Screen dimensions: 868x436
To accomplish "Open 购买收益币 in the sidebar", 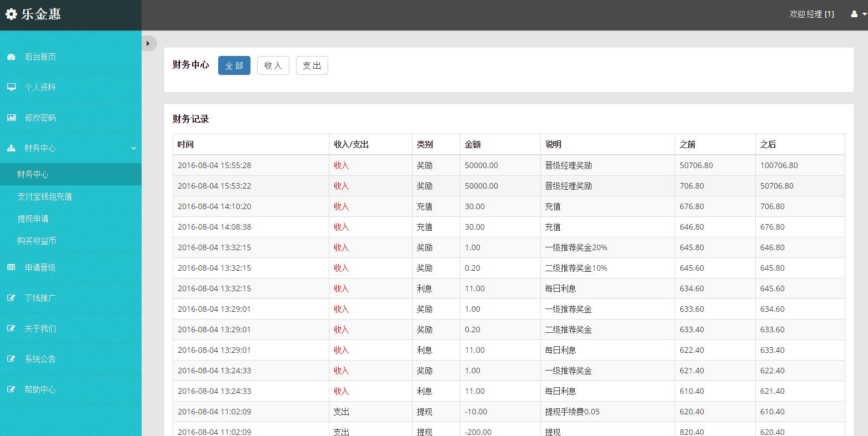I will [x=37, y=241].
